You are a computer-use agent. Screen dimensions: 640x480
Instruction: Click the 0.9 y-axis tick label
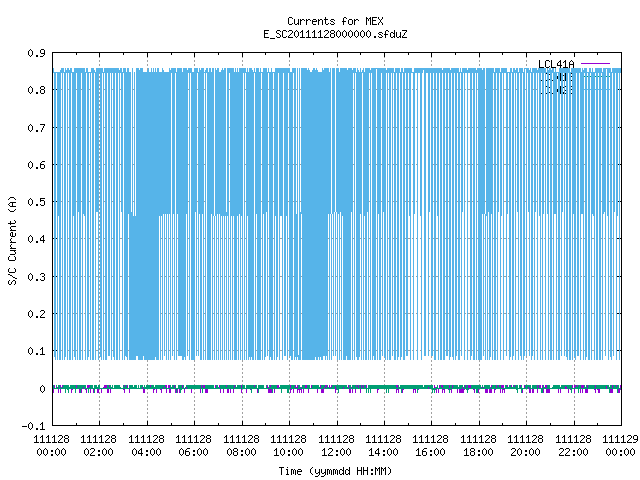tap(36, 53)
